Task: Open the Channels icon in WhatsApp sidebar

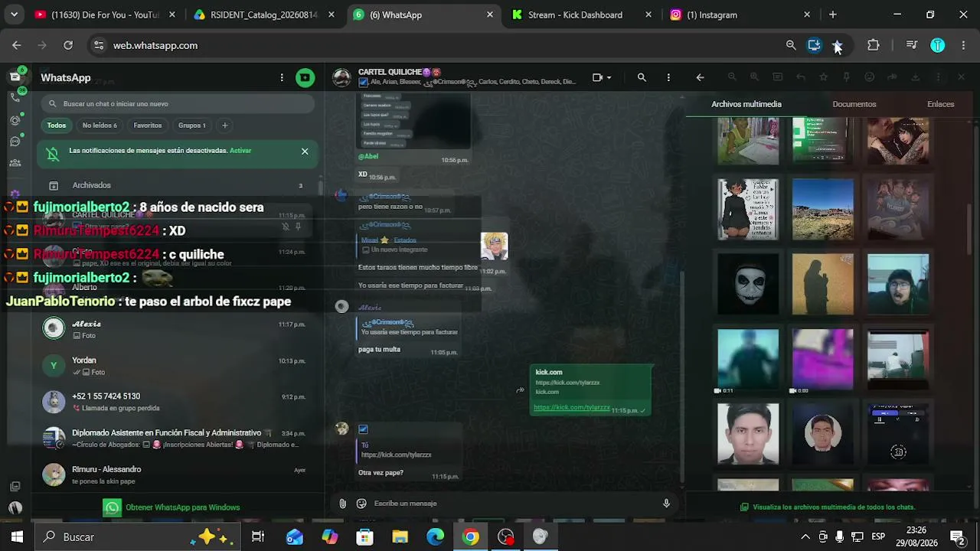Action: pyautogui.click(x=15, y=142)
